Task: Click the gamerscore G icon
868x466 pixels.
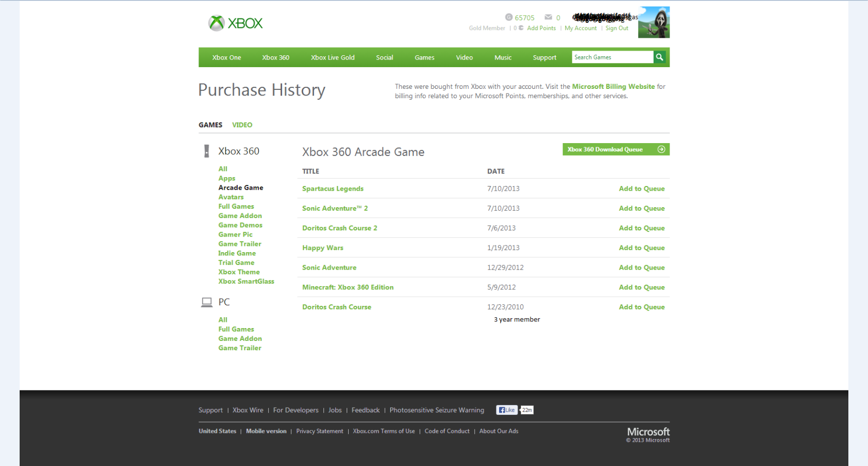Action: (x=509, y=17)
